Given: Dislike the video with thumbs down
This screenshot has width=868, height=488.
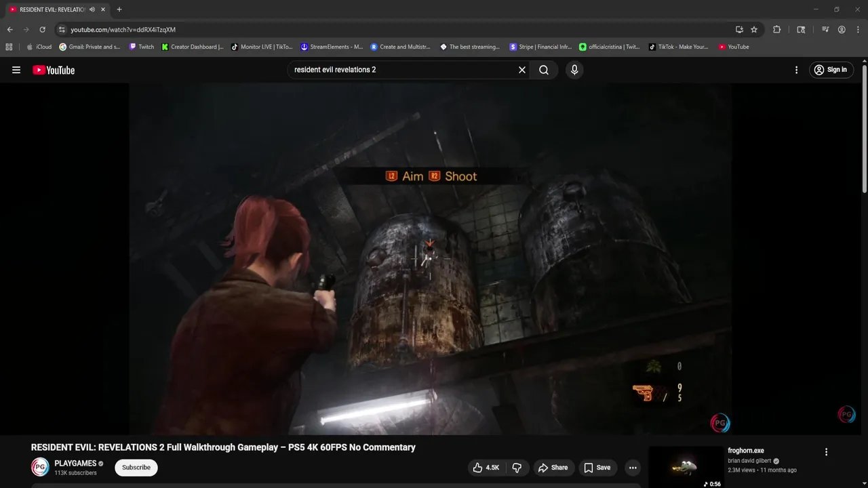Looking at the screenshot, I should pyautogui.click(x=517, y=468).
